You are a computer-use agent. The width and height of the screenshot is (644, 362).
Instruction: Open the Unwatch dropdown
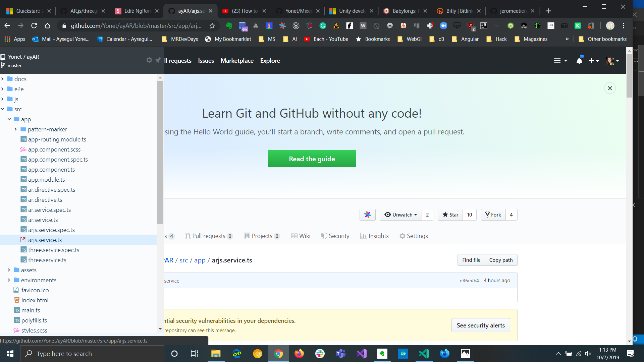coord(401,215)
